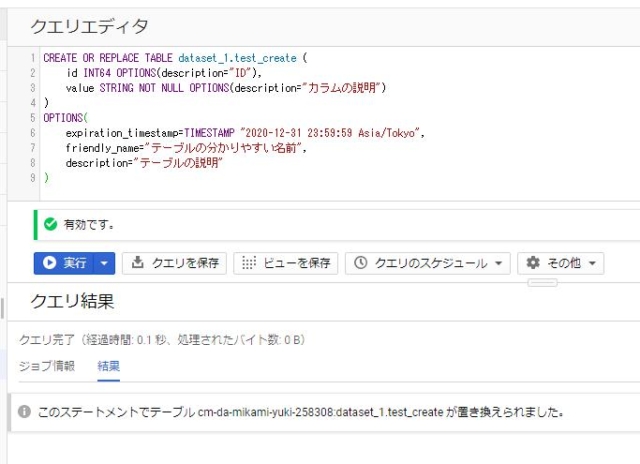
Task: Expand the その他 dropdown arrow
Action: [x=592, y=263]
